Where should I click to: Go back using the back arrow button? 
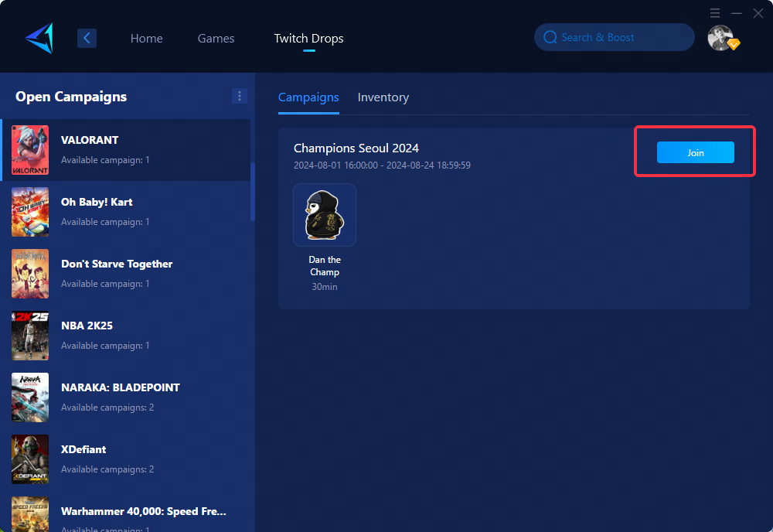[87, 38]
